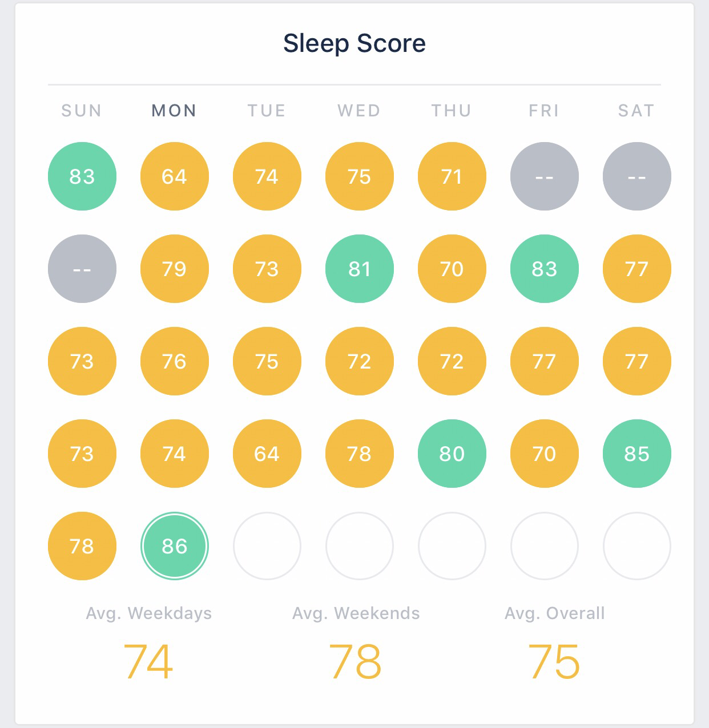The width and height of the screenshot is (709, 728).
Task: Open the green score 85 on Saturday
Action: click(637, 454)
